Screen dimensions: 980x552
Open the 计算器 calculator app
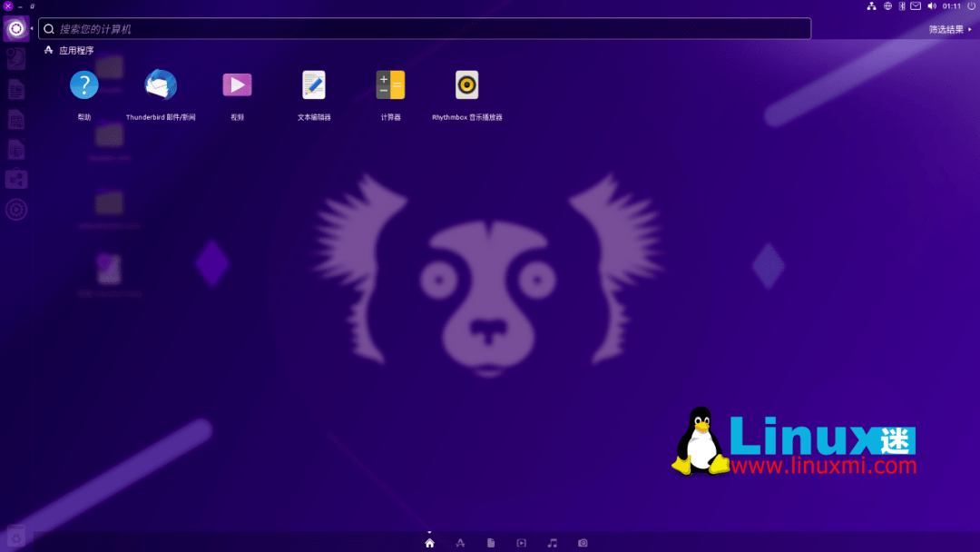point(389,86)
